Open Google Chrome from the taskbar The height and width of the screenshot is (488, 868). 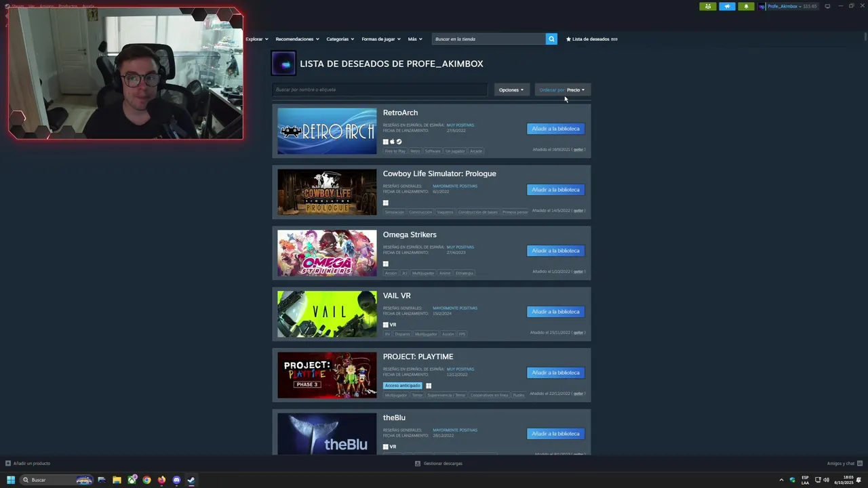(x=146, y=480)
